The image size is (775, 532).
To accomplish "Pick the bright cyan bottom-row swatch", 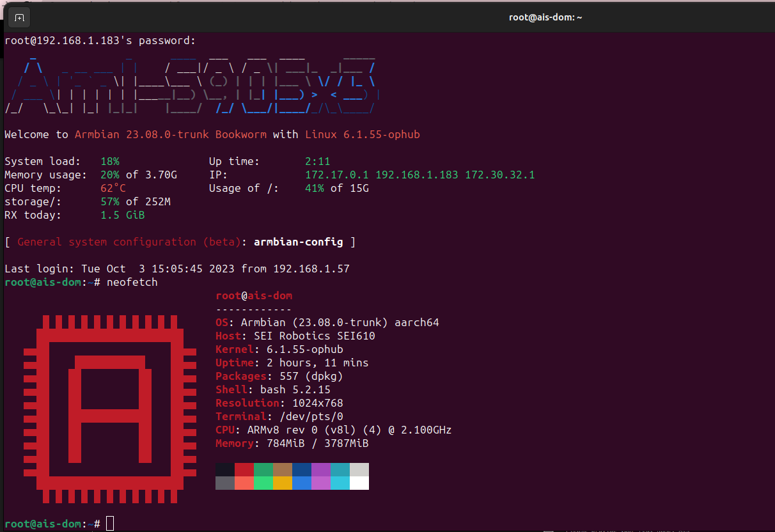I will click(340, 483).
